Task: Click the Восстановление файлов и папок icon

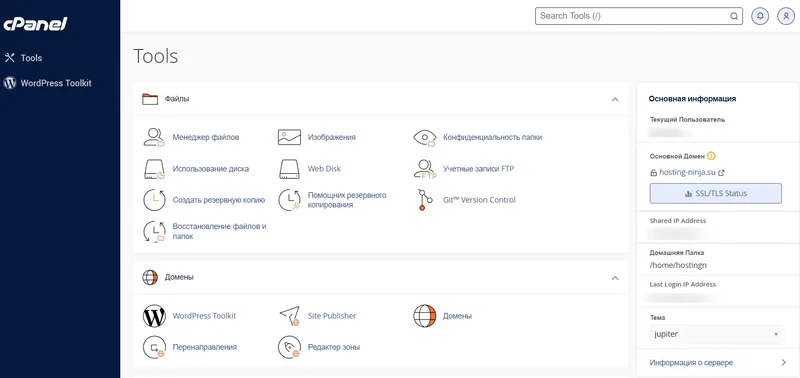Action: tap(154, 231)
